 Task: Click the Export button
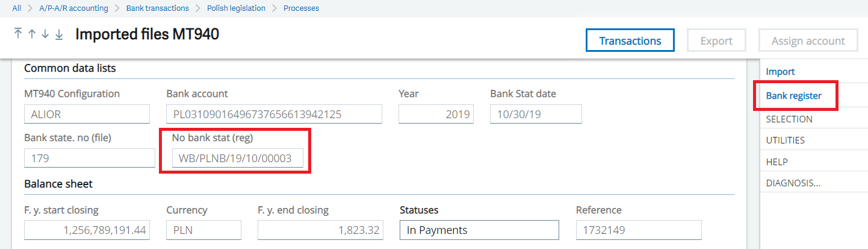tap(716, 40)
